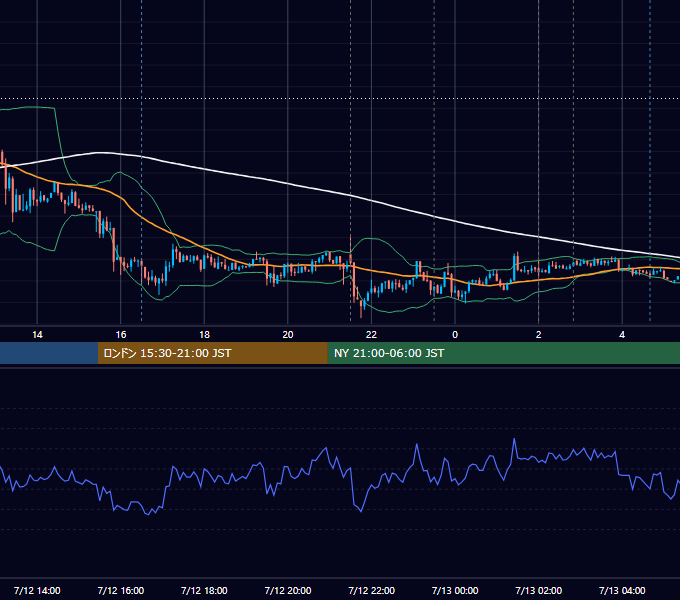Click the 14 hour label on chart axis
This screenshot has width=680, height=600.
[37, 335]
